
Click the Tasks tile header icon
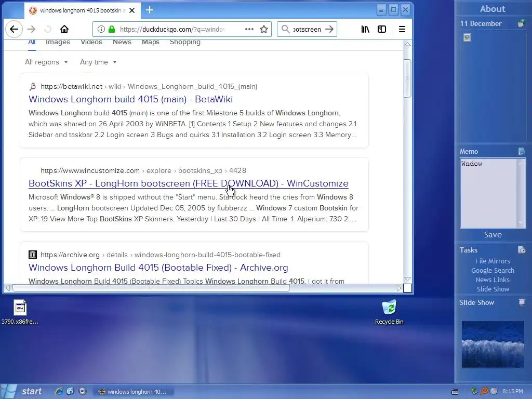[x=522, y=250]
